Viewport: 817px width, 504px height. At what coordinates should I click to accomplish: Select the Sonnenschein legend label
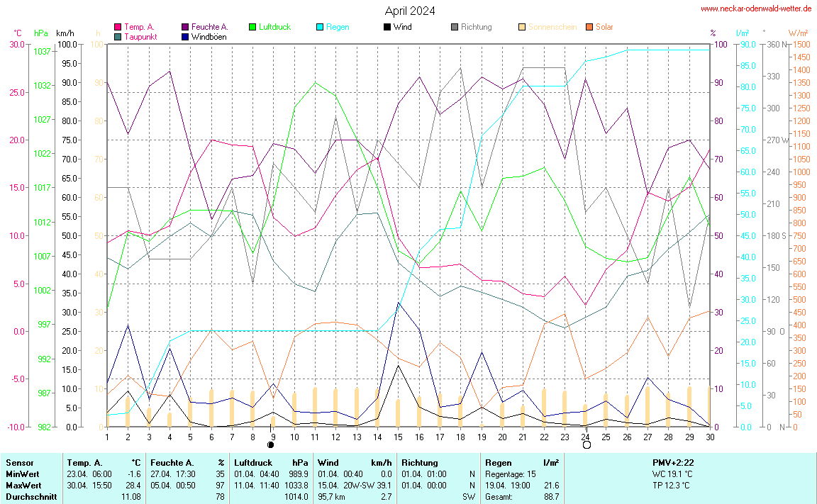552,27
